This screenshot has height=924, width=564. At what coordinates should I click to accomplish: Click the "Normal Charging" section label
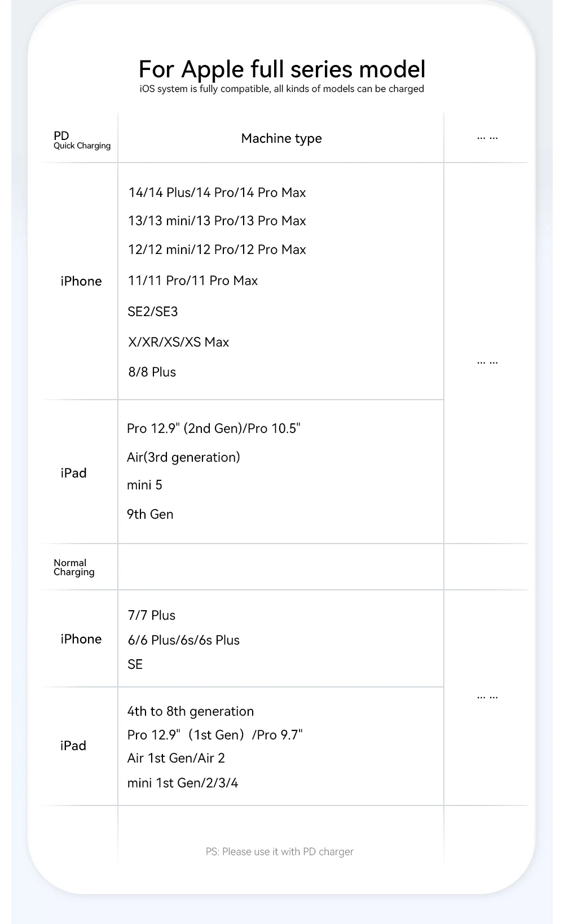pos(74,567)
